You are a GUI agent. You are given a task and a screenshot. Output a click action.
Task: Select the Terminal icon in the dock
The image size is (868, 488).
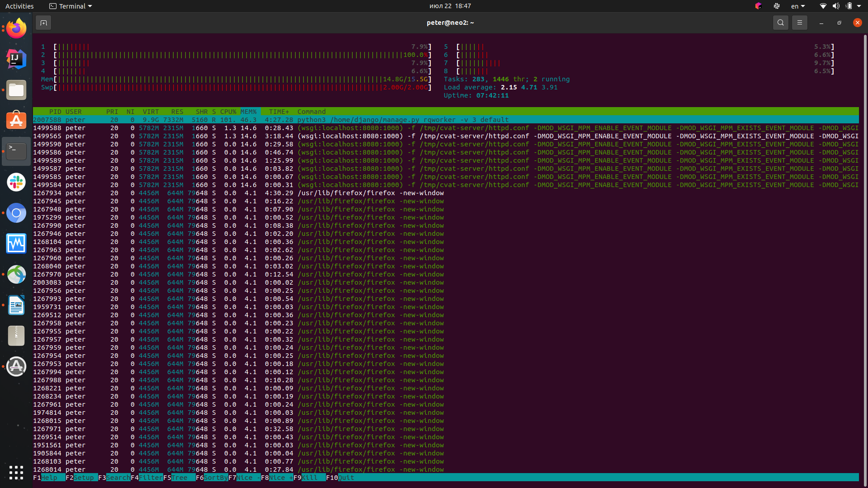tap(16, 151)
